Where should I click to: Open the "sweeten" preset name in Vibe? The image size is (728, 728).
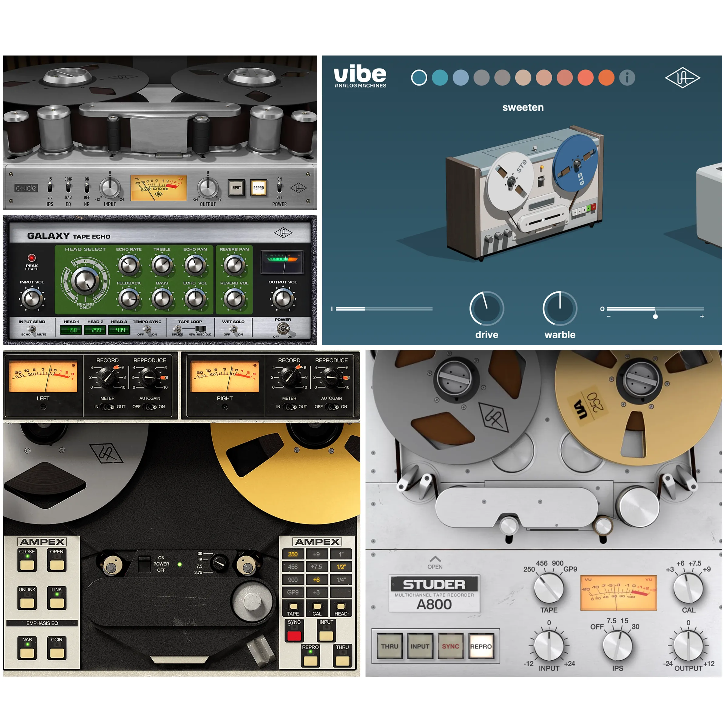click(x=523, y=107)
